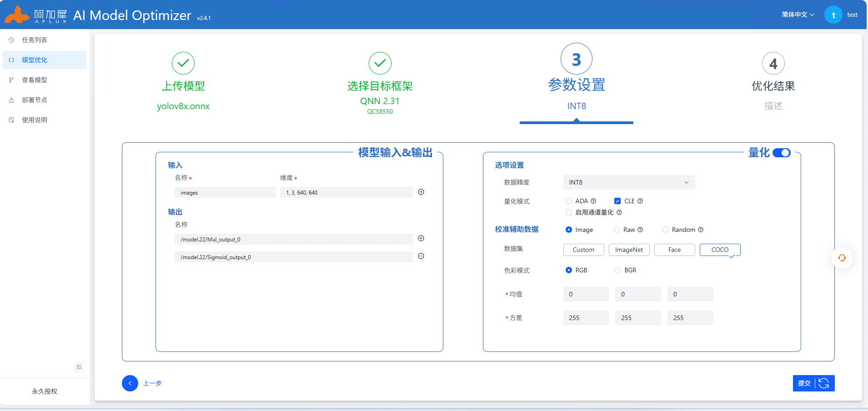Click the CLE help question icon
868x411 pixels.
[640, 201]
